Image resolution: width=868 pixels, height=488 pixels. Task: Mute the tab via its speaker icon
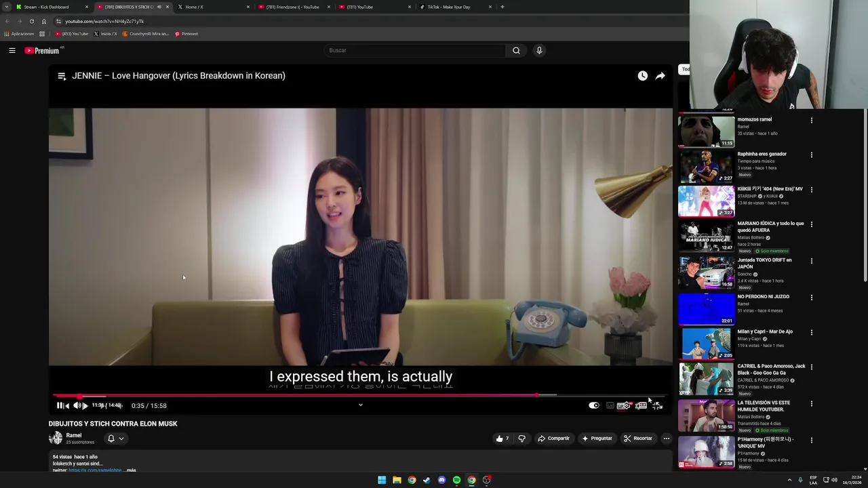[x=159, y=7]
